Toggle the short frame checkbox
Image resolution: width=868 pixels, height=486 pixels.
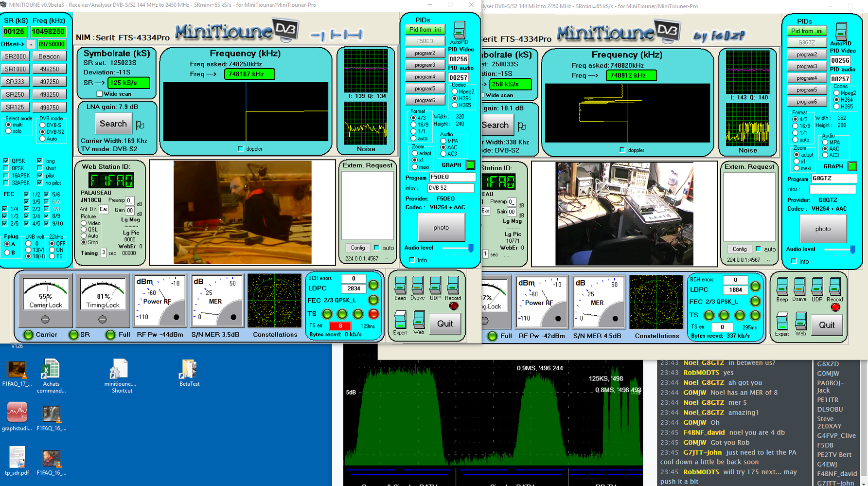(40, 168)
